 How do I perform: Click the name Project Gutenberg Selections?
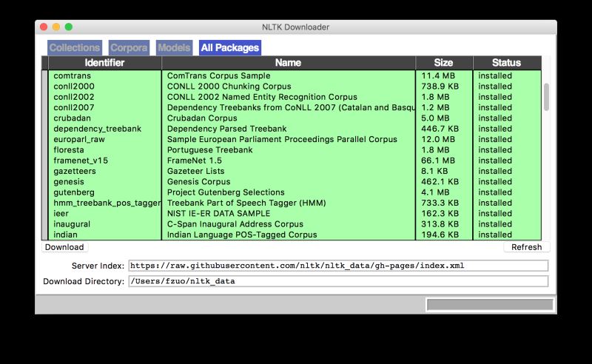(226, 192)
